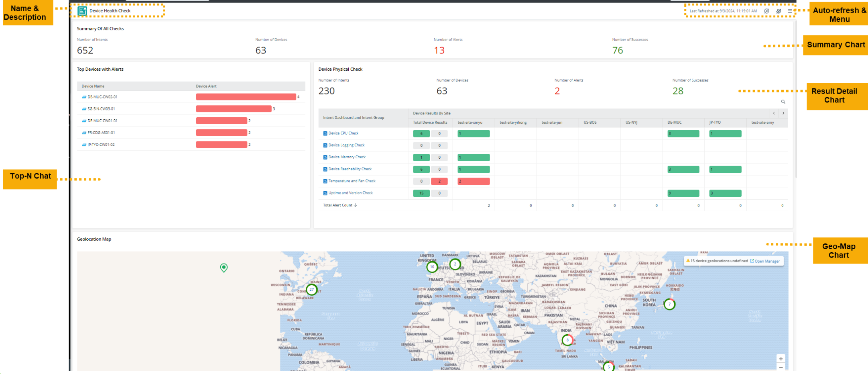Open Temperature and Fan Check link
This screenshot has height=374, width=868.
pyautogui.click(x=352, y=181)
